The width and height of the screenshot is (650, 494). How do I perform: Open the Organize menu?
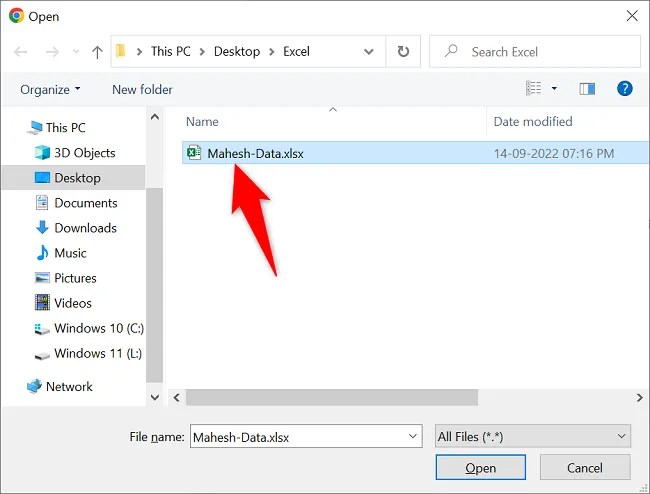(50, 90)
